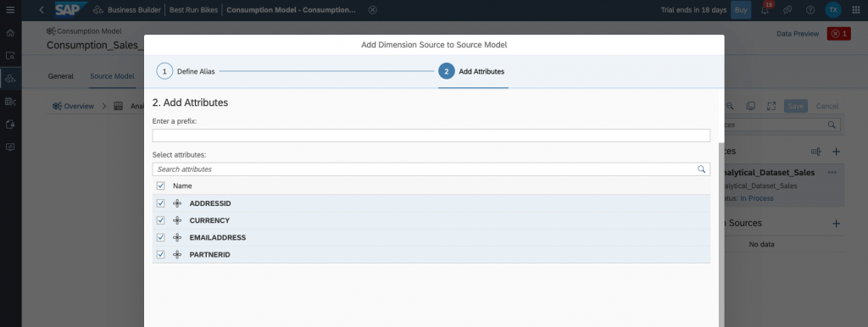The image size is (868, 327).
Task: Uncheck the PARTNERID attribute checkbox
Action: (160, 254)
